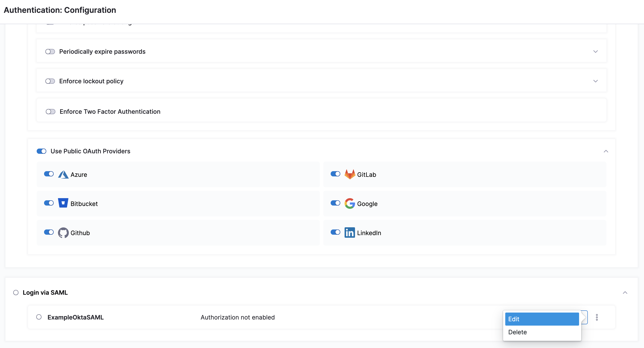Click the Google G logo icon

tap(350, 204)
